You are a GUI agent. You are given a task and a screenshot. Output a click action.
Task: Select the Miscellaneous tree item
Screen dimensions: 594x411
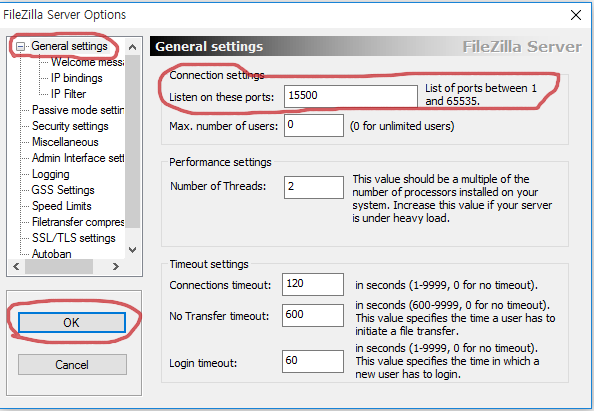[65, 142]
